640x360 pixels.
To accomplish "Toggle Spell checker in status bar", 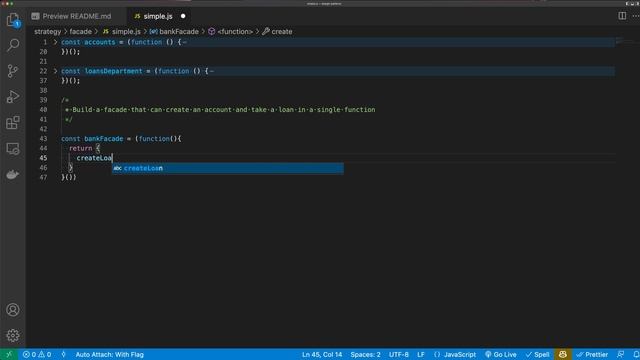I will (x=538, y=354).
